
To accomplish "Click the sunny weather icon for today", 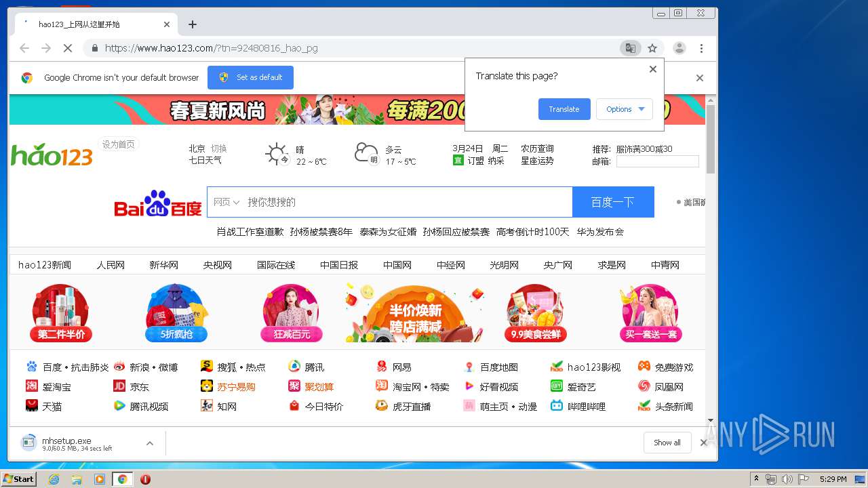I will click(x=277, y=154).
